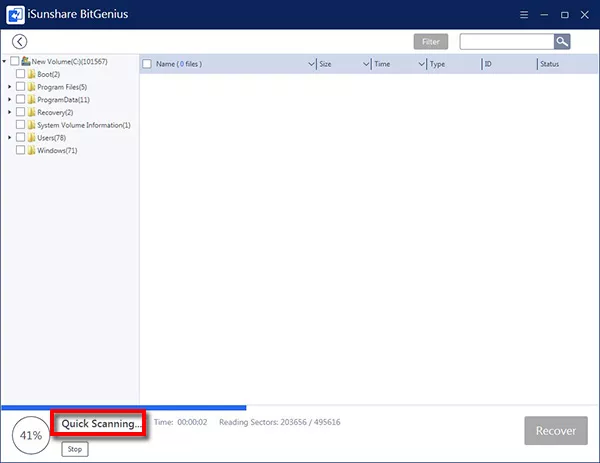Click the Boot folder icon
This screenshot has height=463, width=600.
31,74
